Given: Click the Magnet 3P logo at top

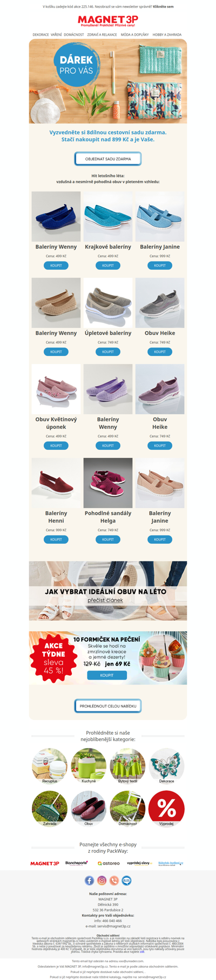Looking at the screenshot, I should (x=108, y=20).
